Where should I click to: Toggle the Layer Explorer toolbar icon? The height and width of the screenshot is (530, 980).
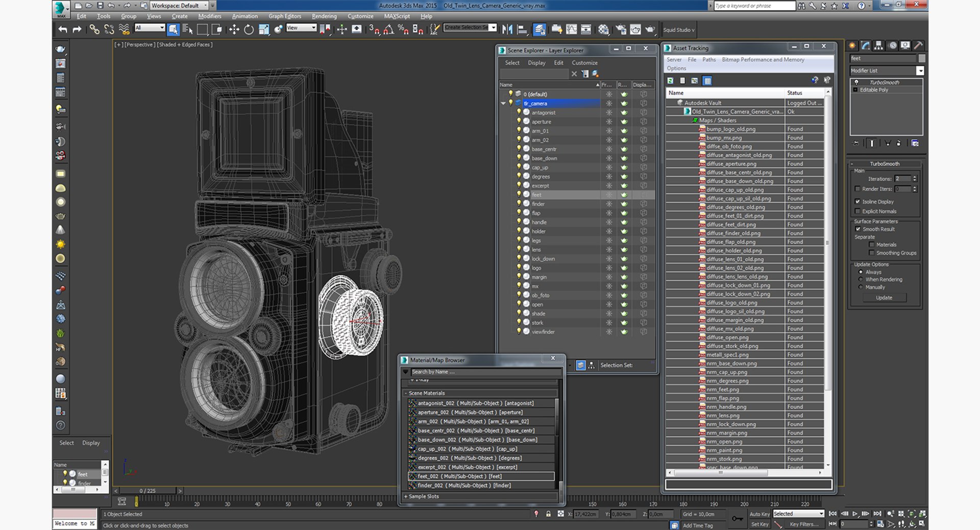tap(540, 30)
